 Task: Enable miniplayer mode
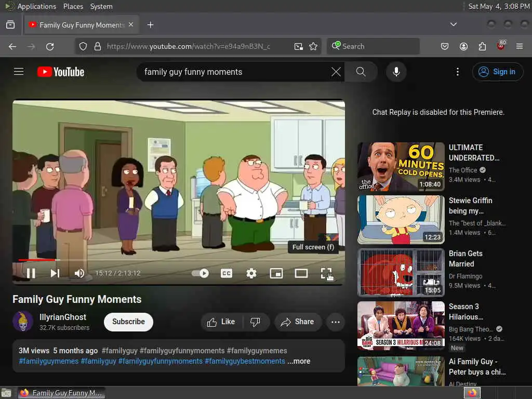276,273
